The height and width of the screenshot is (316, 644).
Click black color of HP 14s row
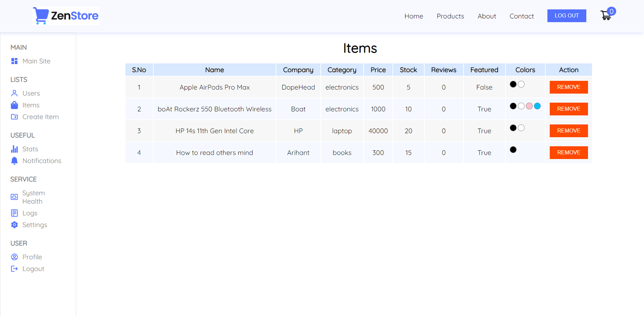513,128
